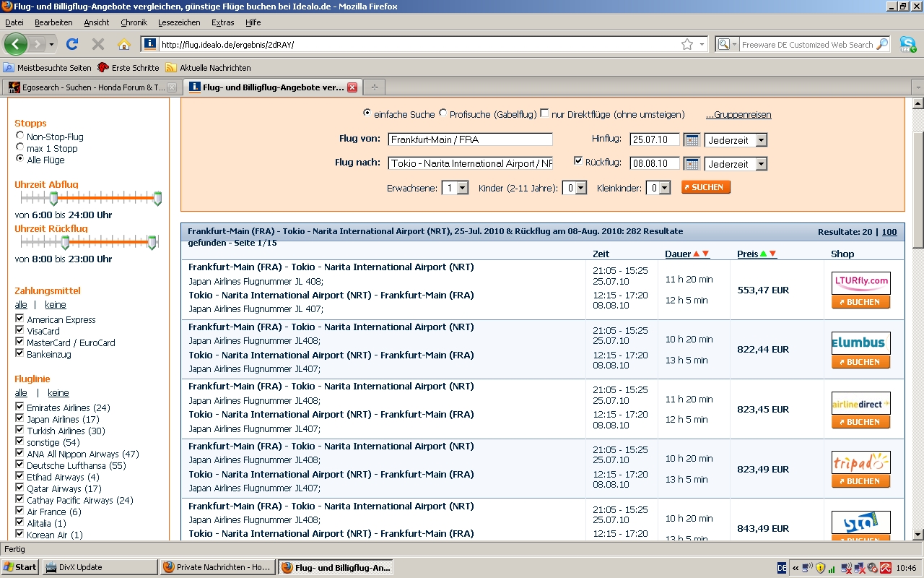This screenshot has height=578, width=924.
Task: Click the Firefox reload page icon
Action: pos(71,44)
